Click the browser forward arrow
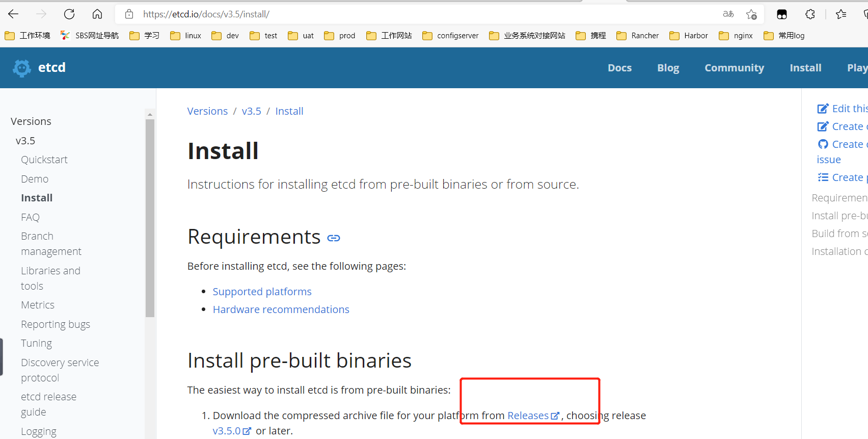The image size is (868, 439). point(41,14)
